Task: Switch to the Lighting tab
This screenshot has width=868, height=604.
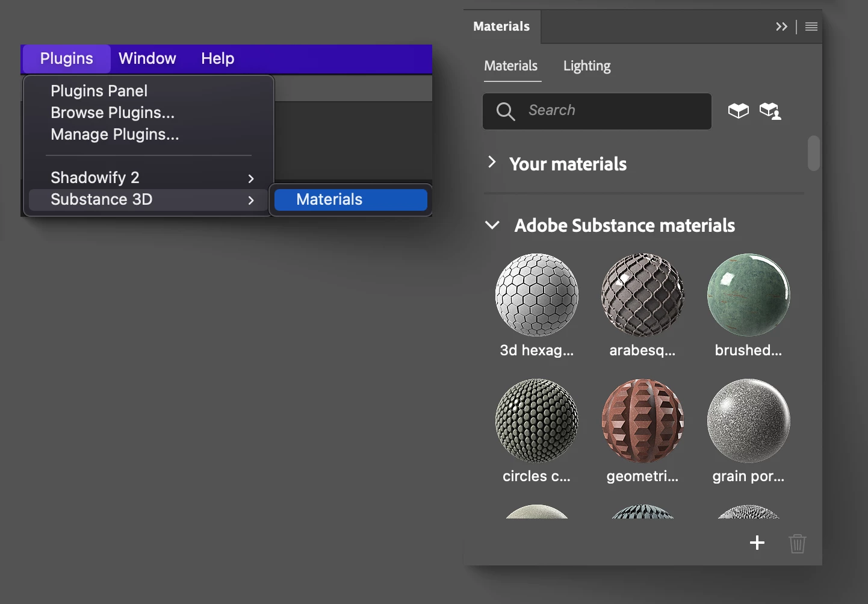Action: pos(587,66)
